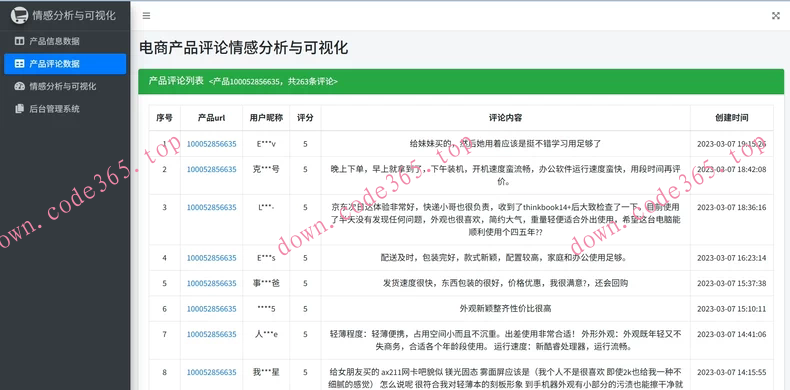
Task: Toggle sidebar with hamburger menu icon
Action: pyautogui.click(x=146, y=16)
